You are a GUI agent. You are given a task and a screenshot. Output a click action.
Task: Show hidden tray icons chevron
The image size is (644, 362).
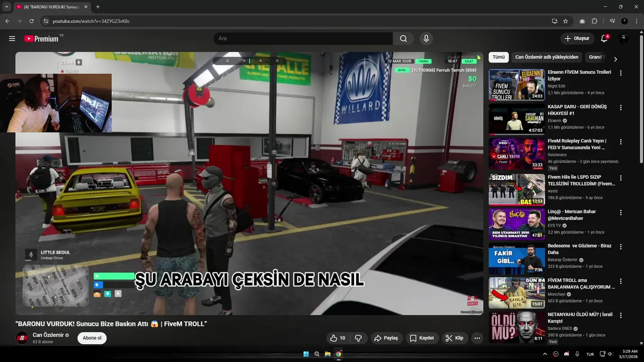(x=545, y=354)
